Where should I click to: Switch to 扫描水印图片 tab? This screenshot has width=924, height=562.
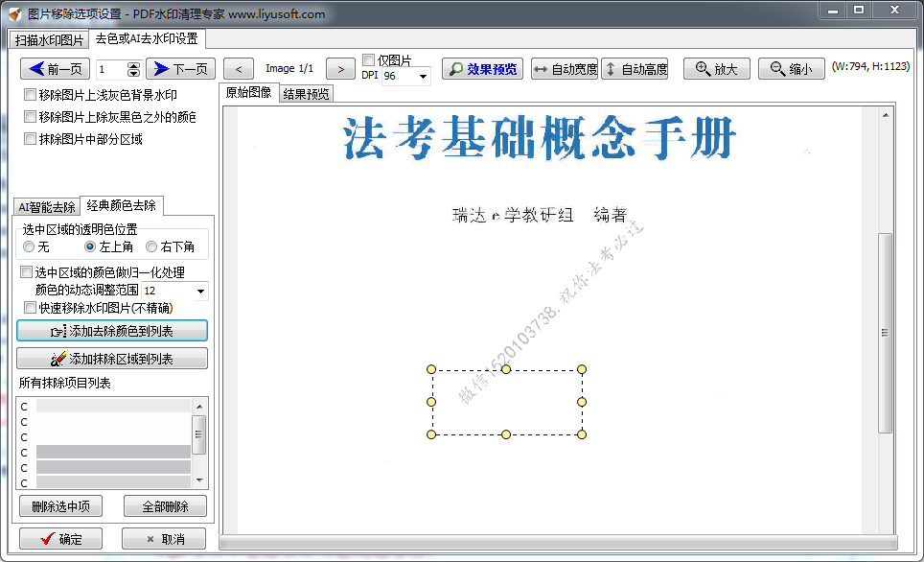coord(49,40)
